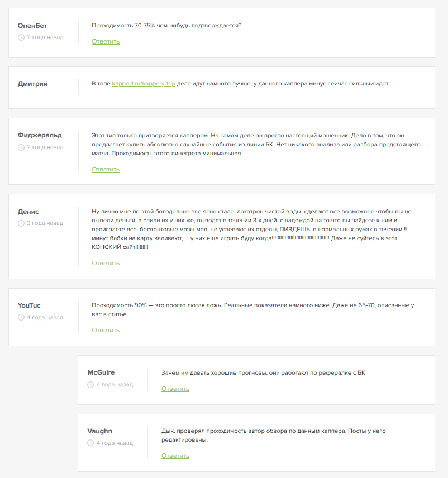The width and height of the screenshot is (448, 478).
Task: Click the clock icon in Vaughn's reply
Action: click(90, 443)
